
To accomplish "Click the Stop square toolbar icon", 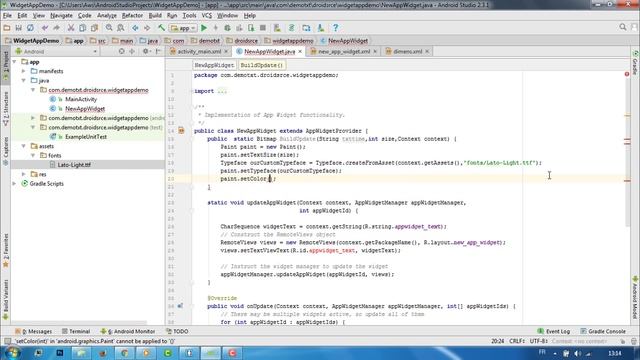I will pos(263,28).
